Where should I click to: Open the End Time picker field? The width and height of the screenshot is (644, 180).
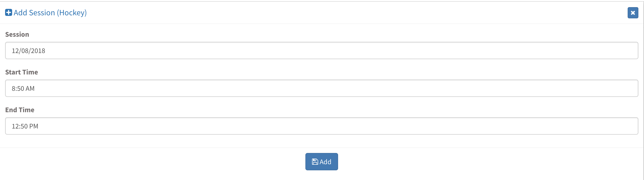tap(321, 126)
